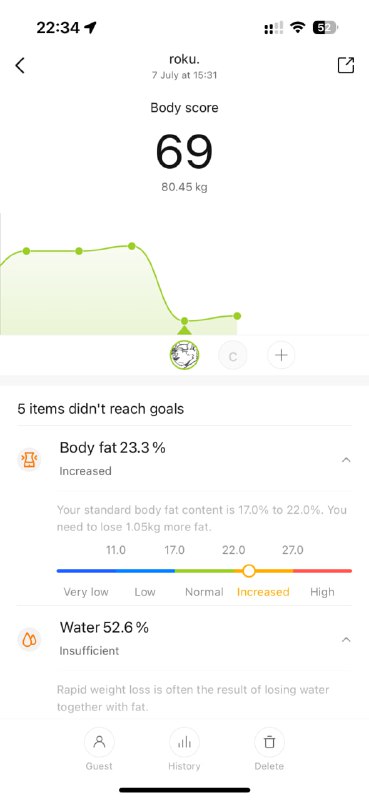Tap the roku. title header
The image size is (369, 800).
coord(184,60)
